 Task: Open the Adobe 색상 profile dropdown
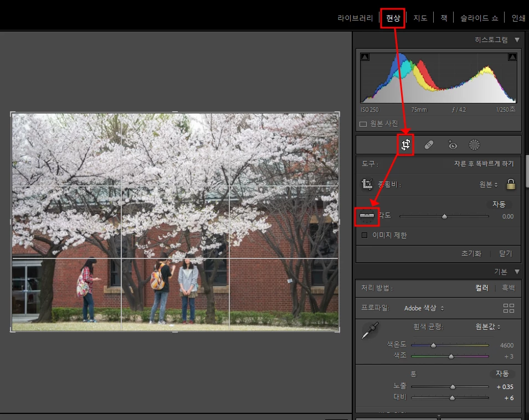(424, 308)
